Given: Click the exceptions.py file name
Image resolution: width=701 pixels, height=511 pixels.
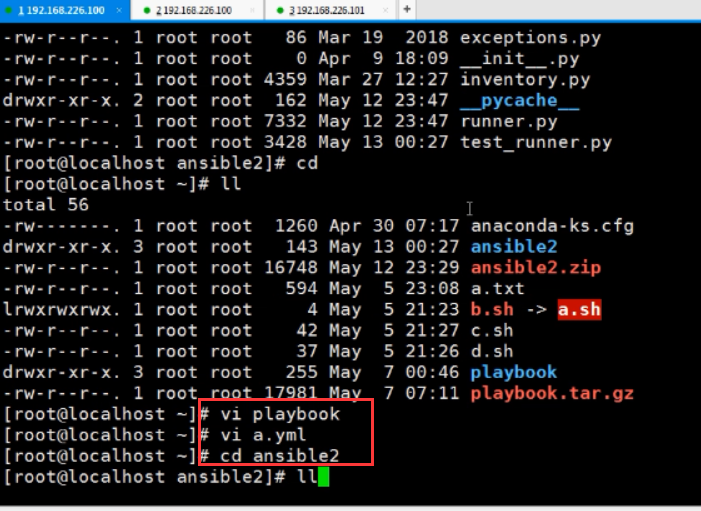Looking at the screenshot, I should pyautogui.click(x=531, y=38).
